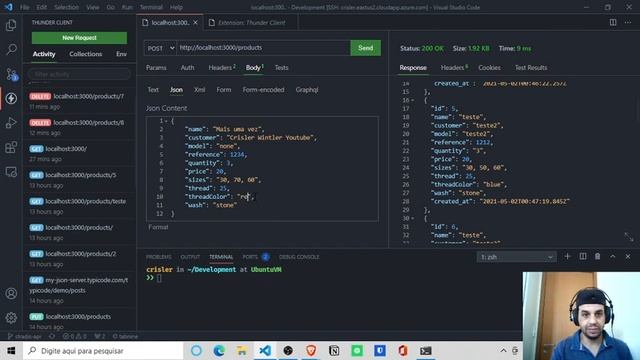Switch to the response Headers tab
Viewport: 640px width, 360px height.
tap(454, 68)
